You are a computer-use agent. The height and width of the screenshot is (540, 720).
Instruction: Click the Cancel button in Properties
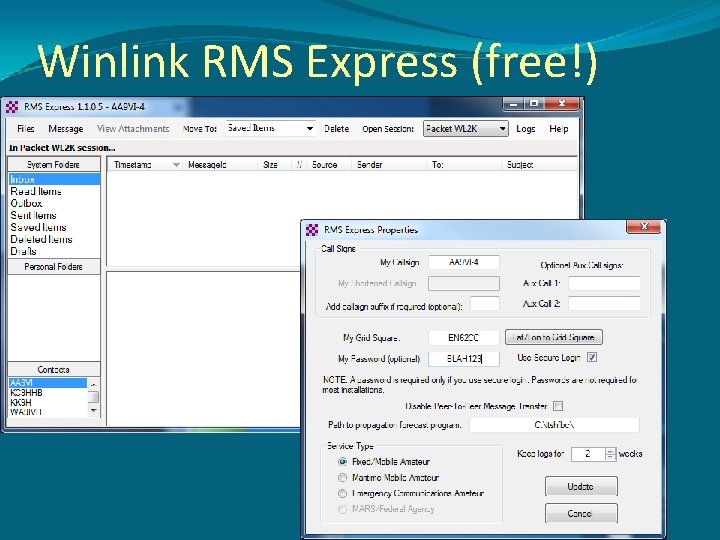(581, 513)
